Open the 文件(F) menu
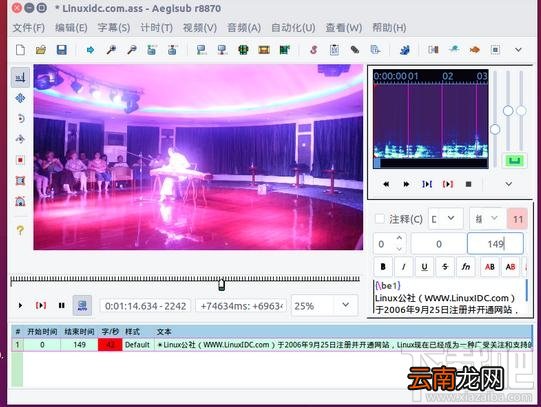Screen dimensions: 541x407 [x=29, y=28]
